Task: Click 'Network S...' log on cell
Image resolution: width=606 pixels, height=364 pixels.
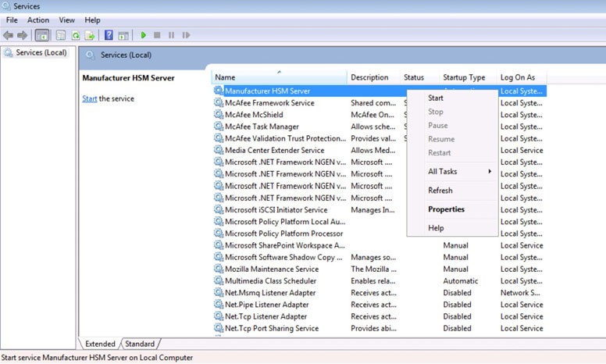Action: coord(520,292)
